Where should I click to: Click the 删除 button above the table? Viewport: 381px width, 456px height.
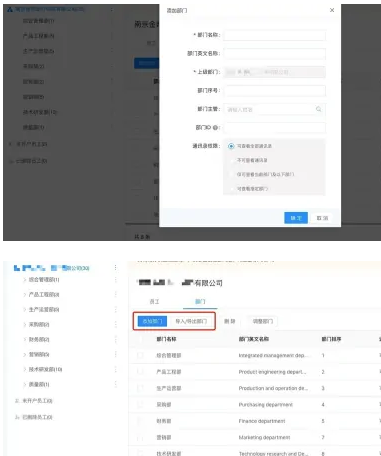(x=230, y=321)
